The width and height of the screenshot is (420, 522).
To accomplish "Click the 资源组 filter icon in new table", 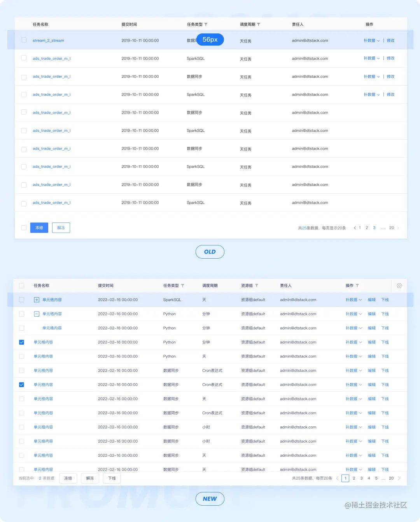I will tap(257, 286).
